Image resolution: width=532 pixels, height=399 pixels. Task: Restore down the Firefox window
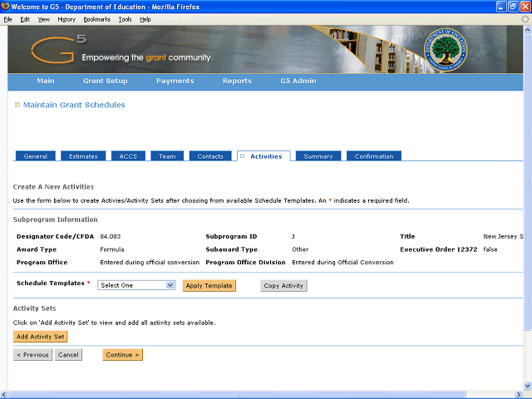[x=514, y=7]
